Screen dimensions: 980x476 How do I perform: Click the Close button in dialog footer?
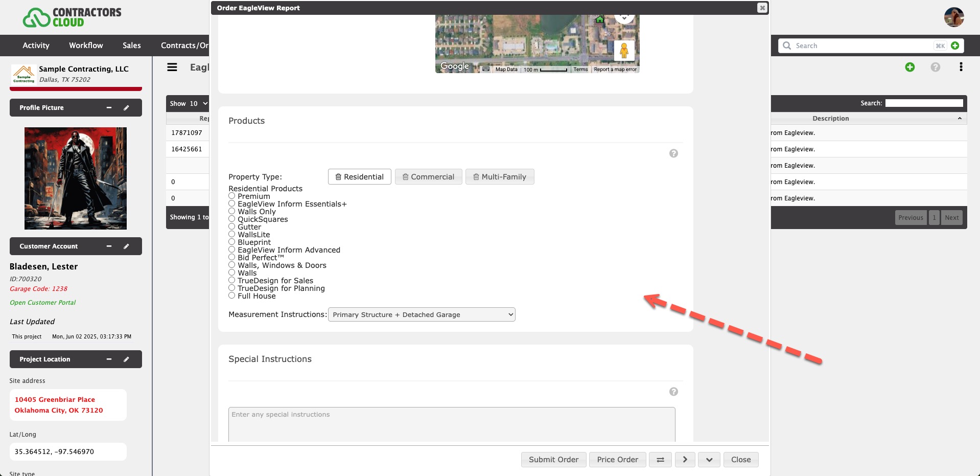(741, 460)
